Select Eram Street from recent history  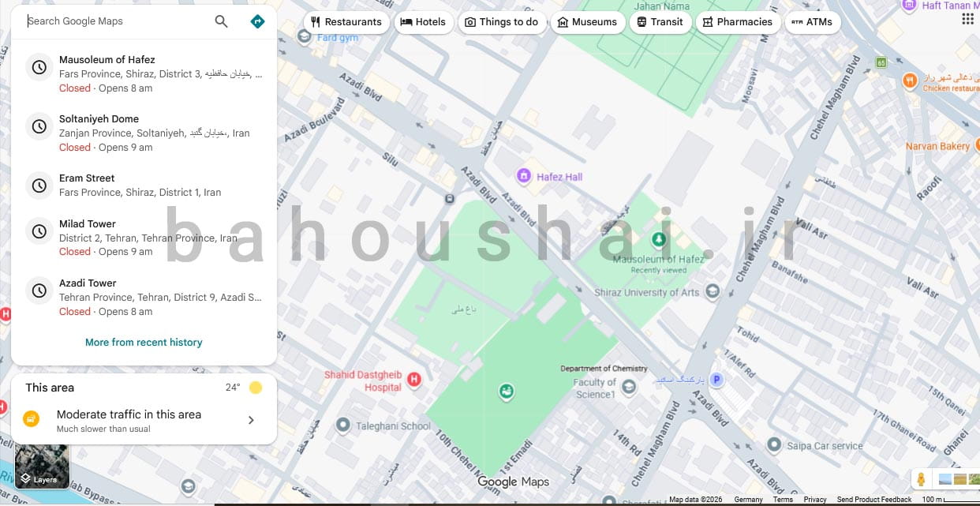[144, 186]
